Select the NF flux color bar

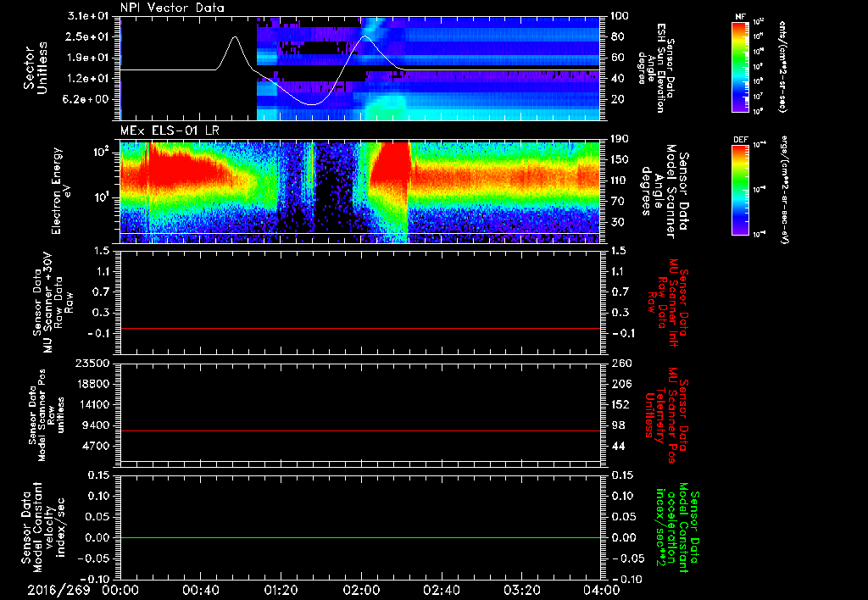741,66
